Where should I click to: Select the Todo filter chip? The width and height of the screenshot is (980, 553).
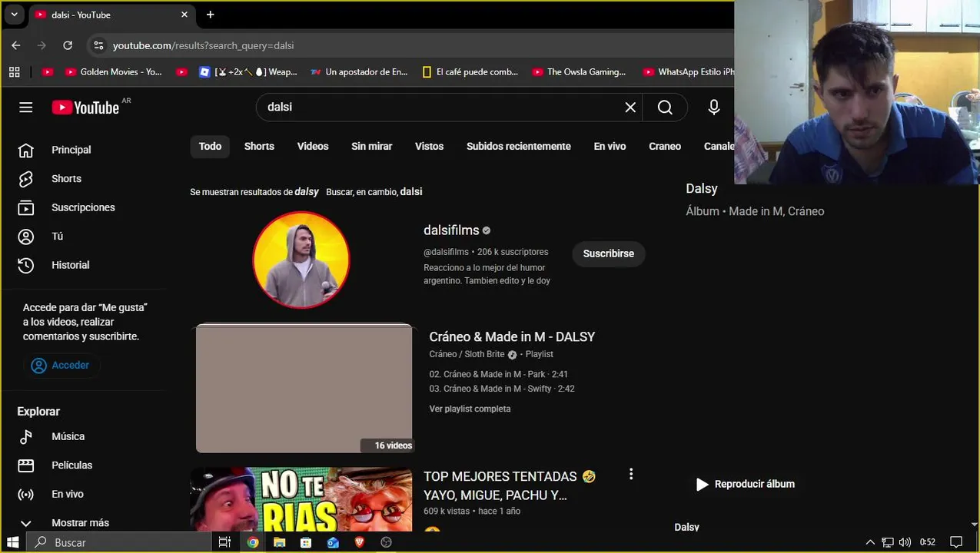[210, 147]
